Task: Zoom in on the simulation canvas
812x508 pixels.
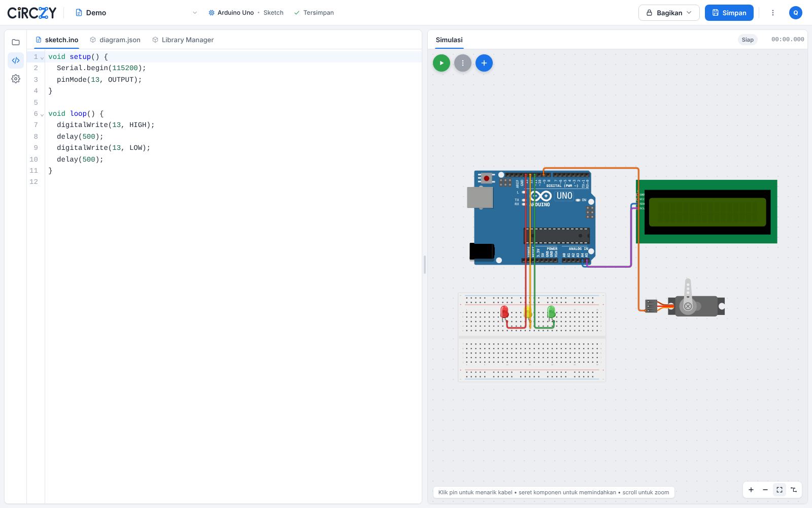Action: 751,490
